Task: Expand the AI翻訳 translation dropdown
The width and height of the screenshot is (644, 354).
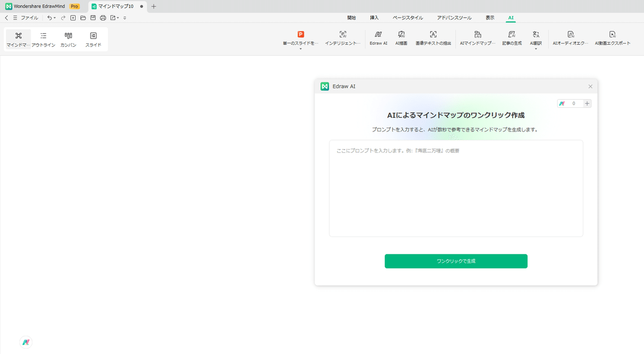Action: coord(536,49)
